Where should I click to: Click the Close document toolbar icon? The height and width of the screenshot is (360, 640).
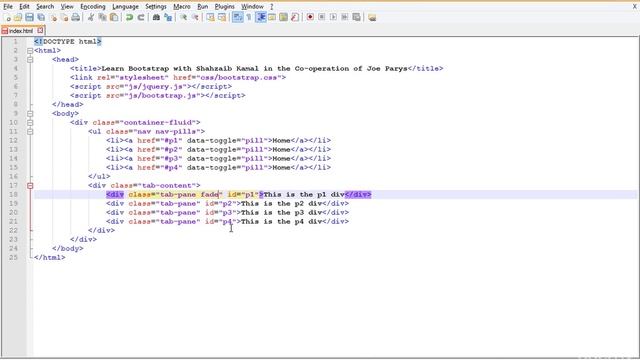pos(53,18)
